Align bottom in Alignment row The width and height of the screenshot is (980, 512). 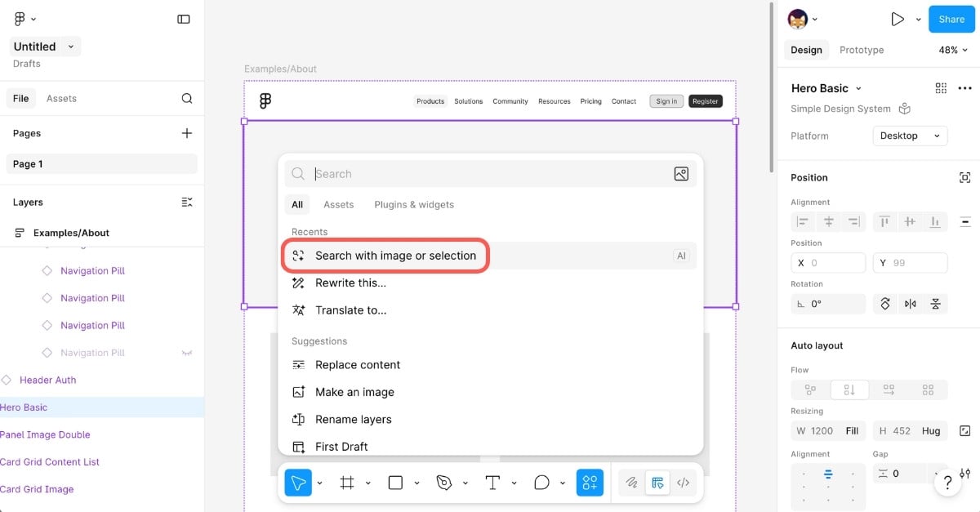click(x=935, y=221)
